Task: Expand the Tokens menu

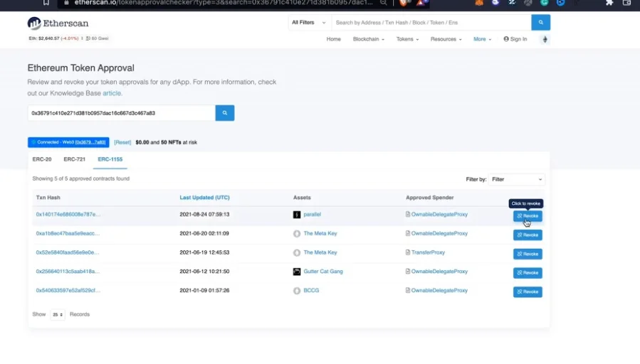Action: tap(407, 39)
